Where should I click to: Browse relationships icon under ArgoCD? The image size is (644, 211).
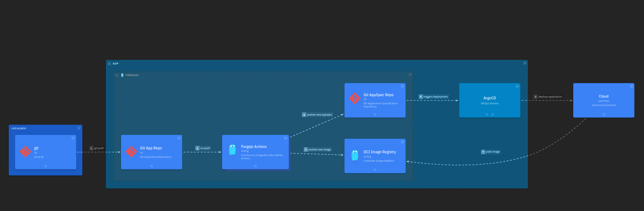tap(493, 114)
